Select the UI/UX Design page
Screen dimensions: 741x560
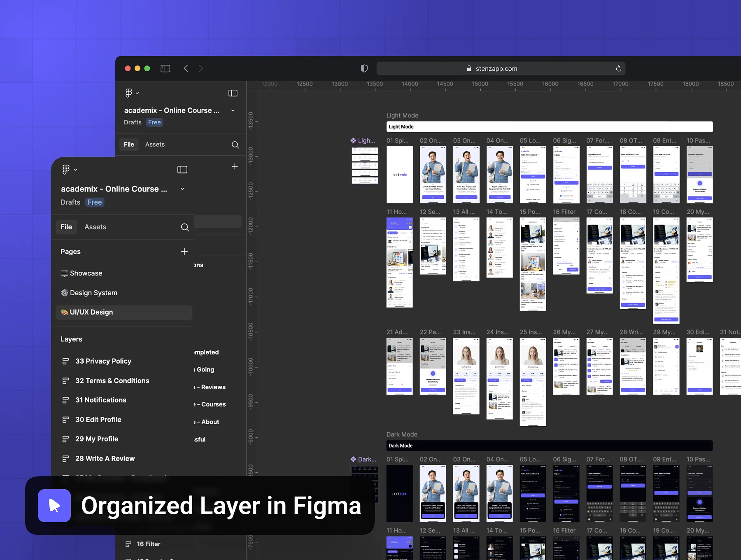point(124,312)
